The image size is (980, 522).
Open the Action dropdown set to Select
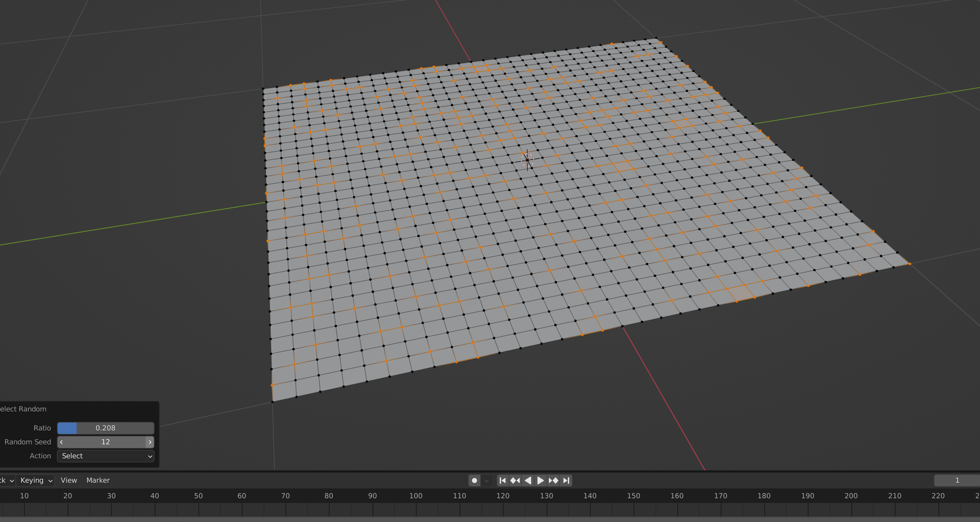point(105,456)
